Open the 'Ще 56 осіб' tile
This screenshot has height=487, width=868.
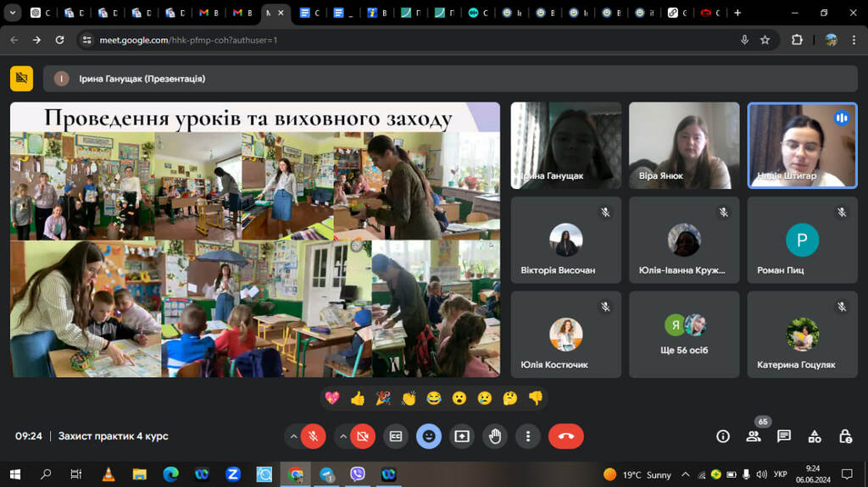[684, 335]
